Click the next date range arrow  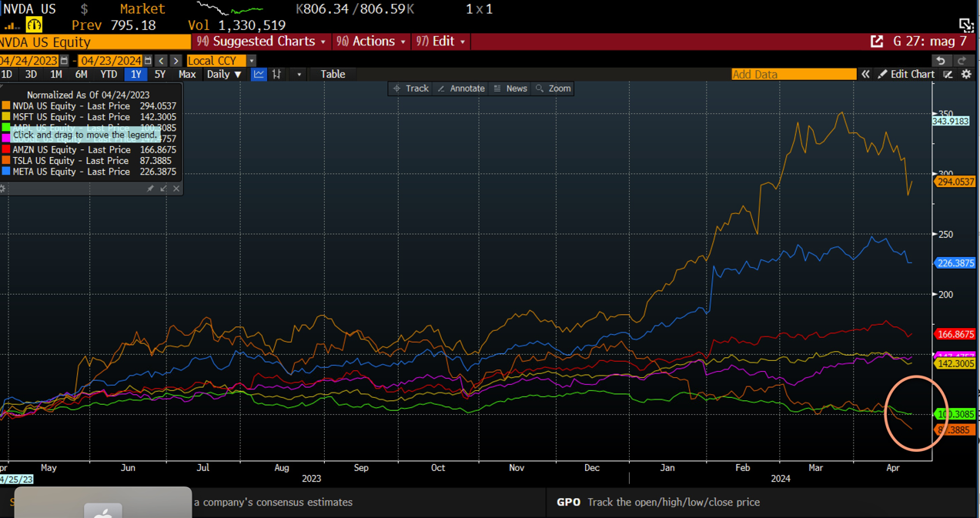176,61
